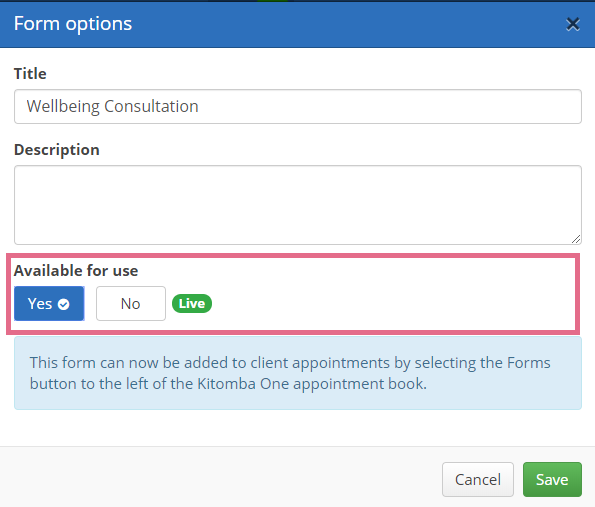595x507 pixels.
Task: Click the Form options header title
Action: (73, 24)
